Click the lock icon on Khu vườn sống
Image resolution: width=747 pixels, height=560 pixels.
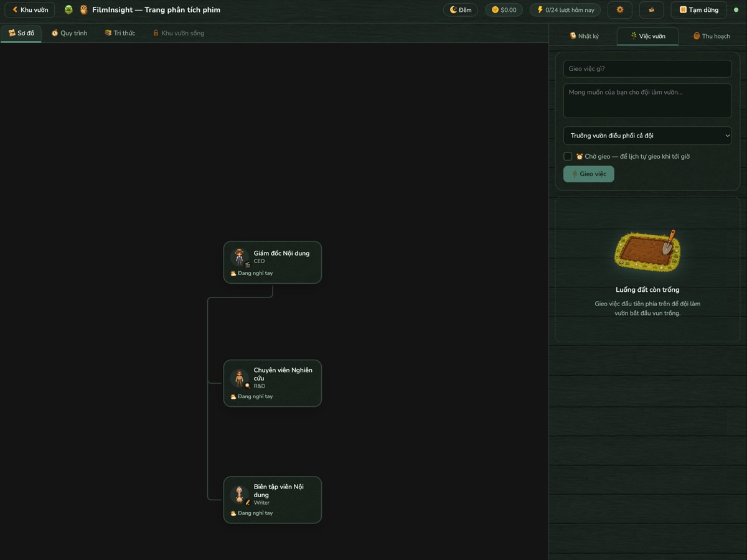(156, 33)
